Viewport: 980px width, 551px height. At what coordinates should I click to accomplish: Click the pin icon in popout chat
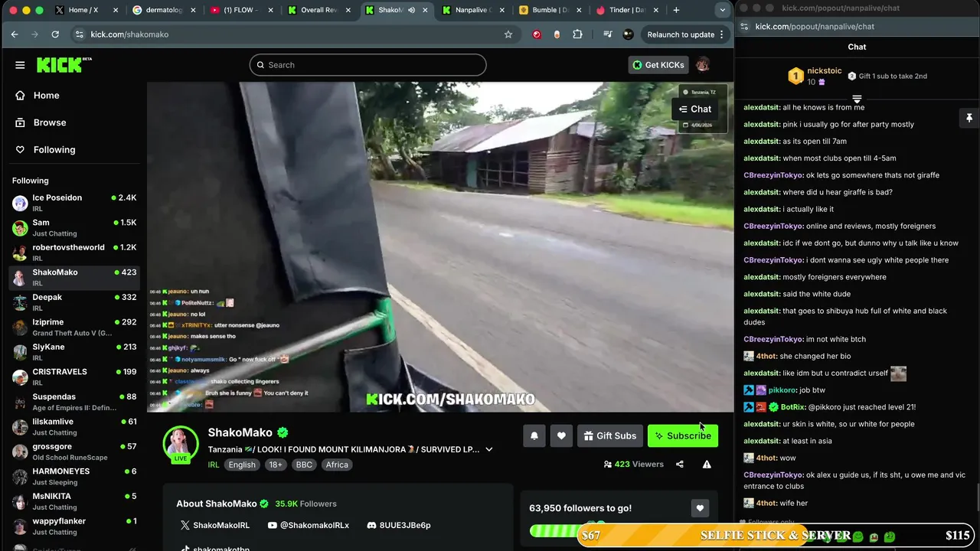pos(969,118)
